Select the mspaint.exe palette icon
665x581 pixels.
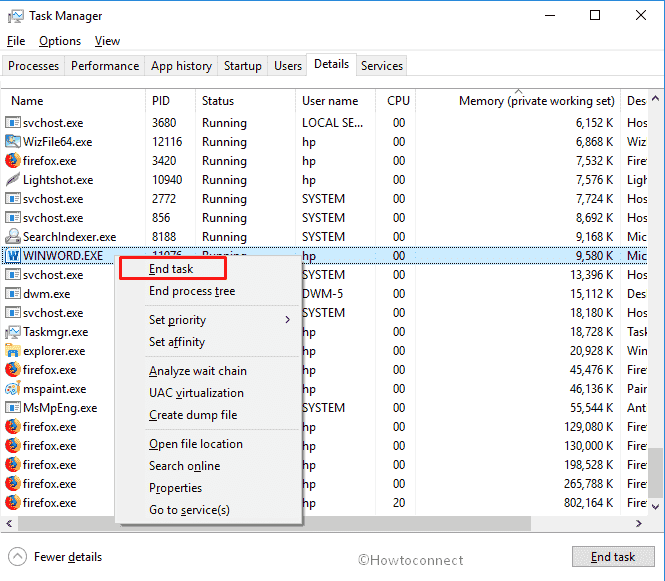tap(13, 389)
